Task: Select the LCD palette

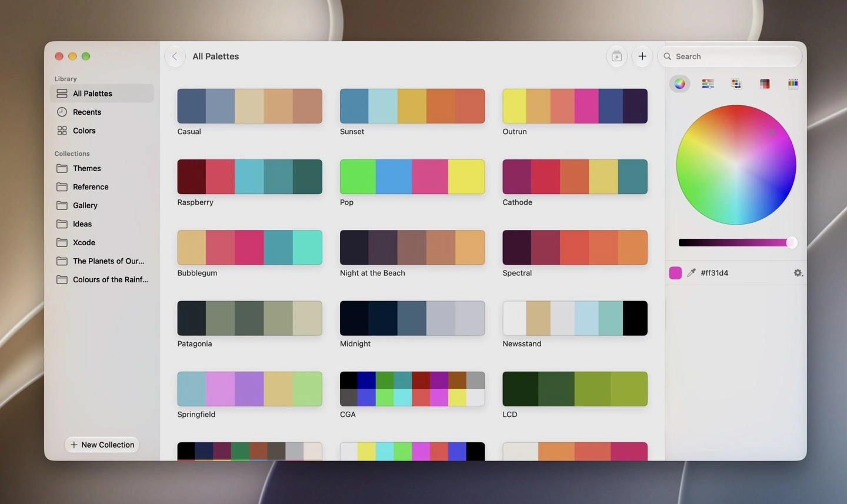Action: pyautogui.click(x=575, y=389)
